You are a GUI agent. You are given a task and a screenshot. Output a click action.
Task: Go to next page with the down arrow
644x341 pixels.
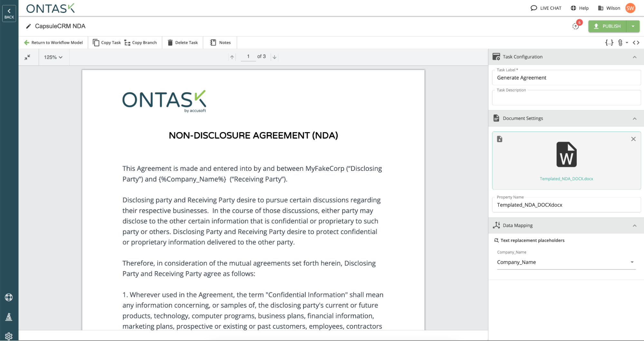click(274, 57)
